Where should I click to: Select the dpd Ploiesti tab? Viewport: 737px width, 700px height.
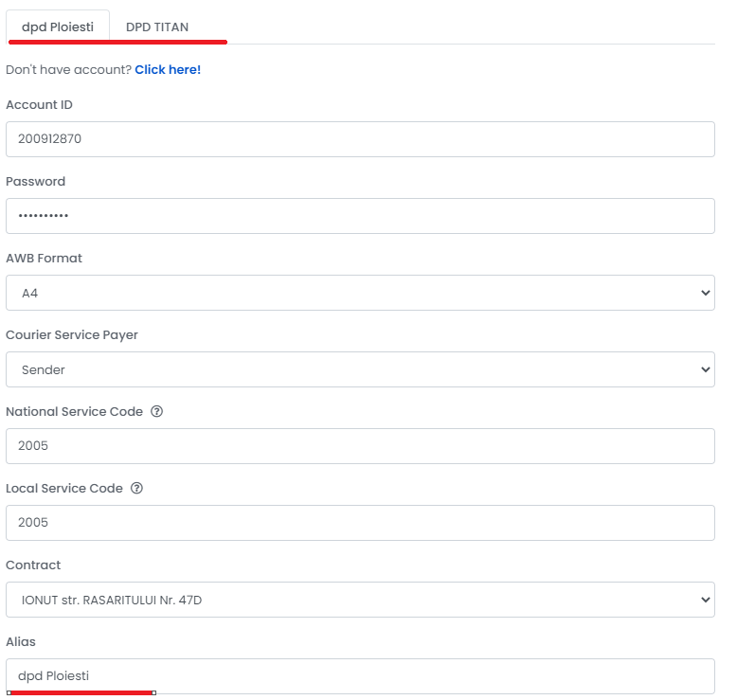click(x=58, y=27)
